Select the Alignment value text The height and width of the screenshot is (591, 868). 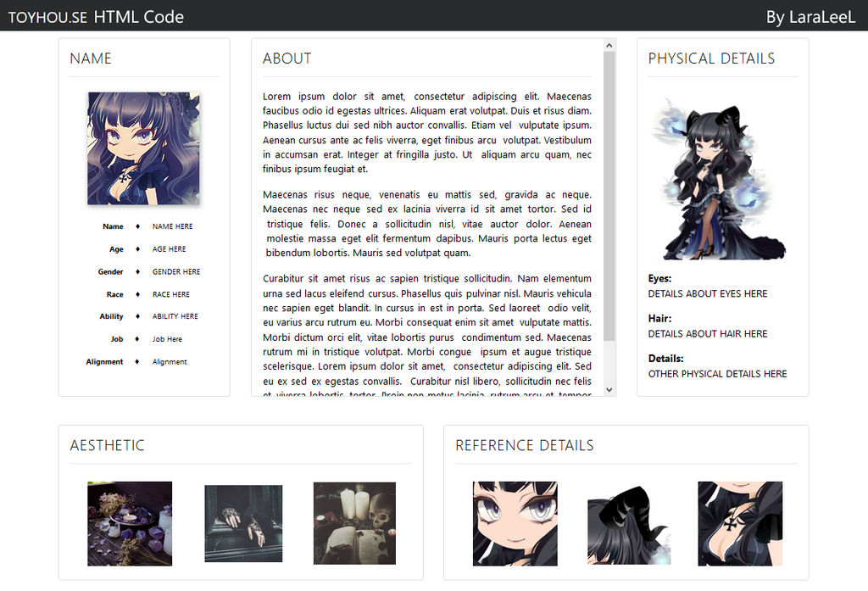[x=170, y=362]
